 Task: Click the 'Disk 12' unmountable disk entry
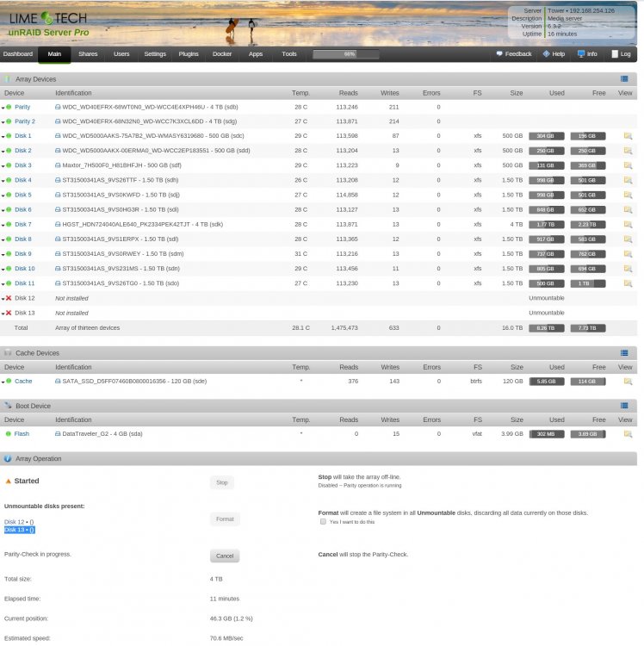click(x=19, y=522)
